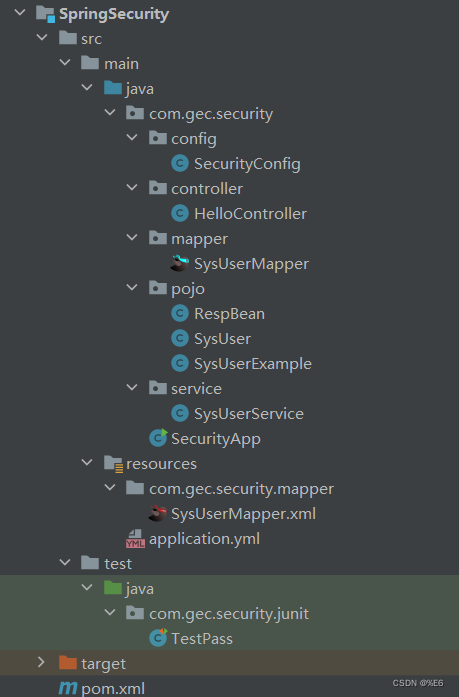
Task: Collapse the config package chevron
Action: (x=132, y=137)
